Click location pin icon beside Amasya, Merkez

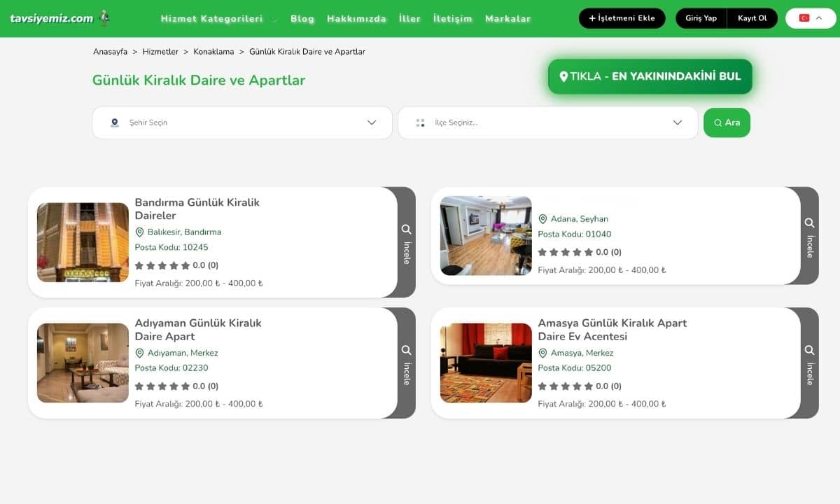pyautogui.click(x=542, y=353)
